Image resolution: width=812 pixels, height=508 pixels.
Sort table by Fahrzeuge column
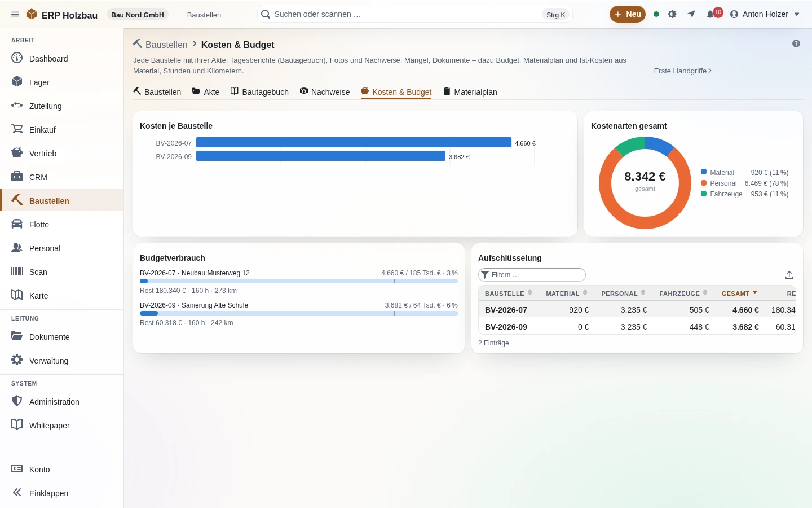coord(683,294)
